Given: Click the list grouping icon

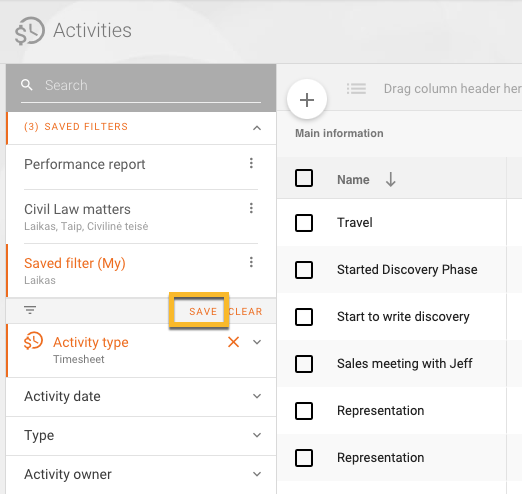Looking at the screenshot, I should point(356,89).
